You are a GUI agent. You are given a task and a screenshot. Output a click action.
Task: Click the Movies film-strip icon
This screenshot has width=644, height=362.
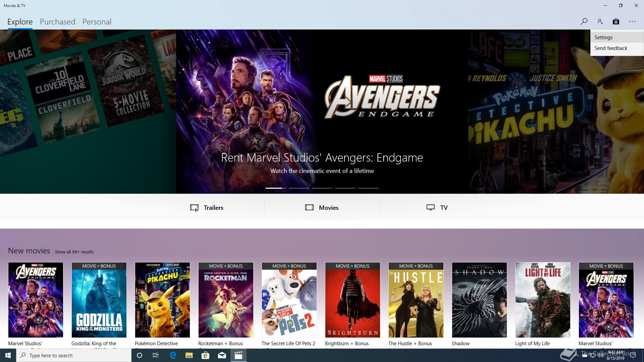pyautogui.click(x=309, y=207)
